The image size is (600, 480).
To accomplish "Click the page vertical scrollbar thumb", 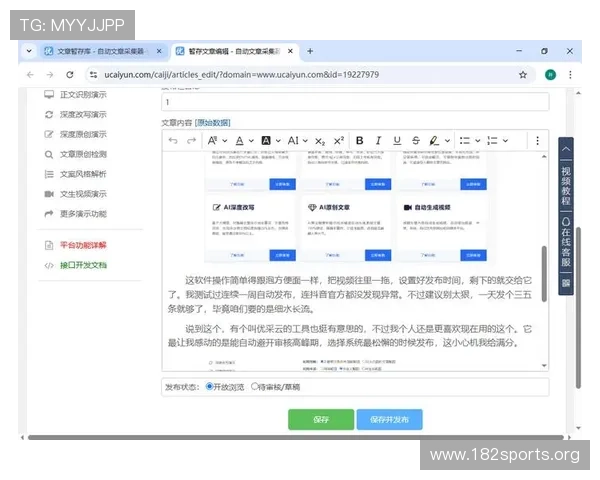I will (578, 308).
